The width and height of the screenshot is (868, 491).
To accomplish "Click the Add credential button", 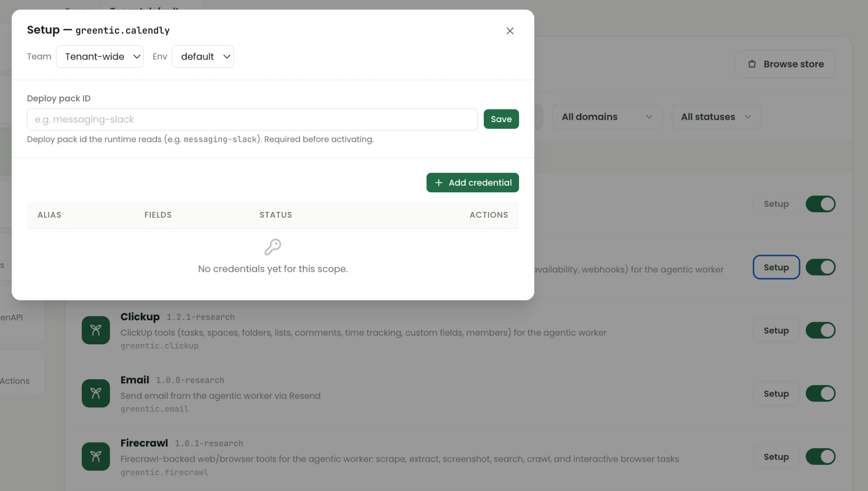I will pyautogui.click(x=472, y=183).
